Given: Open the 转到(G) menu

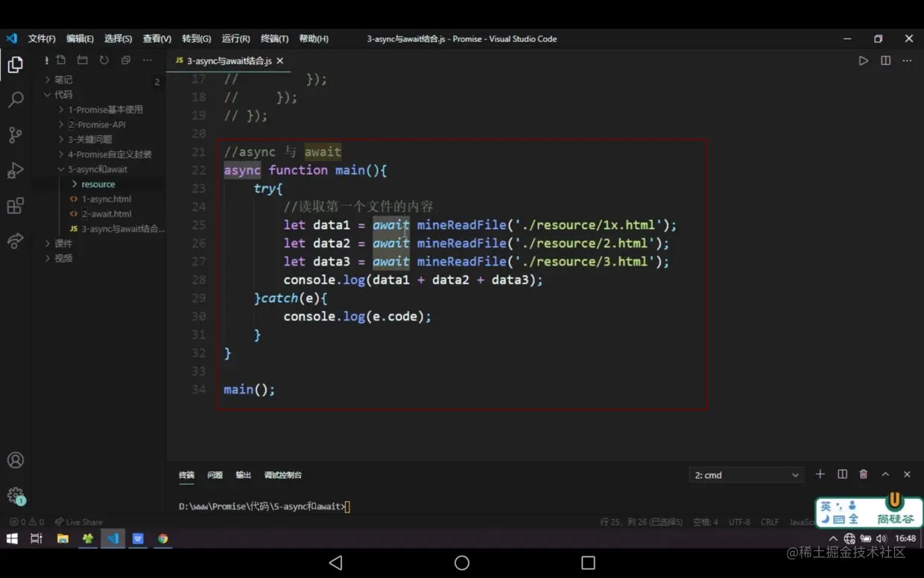Looking at the screenshot, I should pyautogui.click(x=196, y=39).
